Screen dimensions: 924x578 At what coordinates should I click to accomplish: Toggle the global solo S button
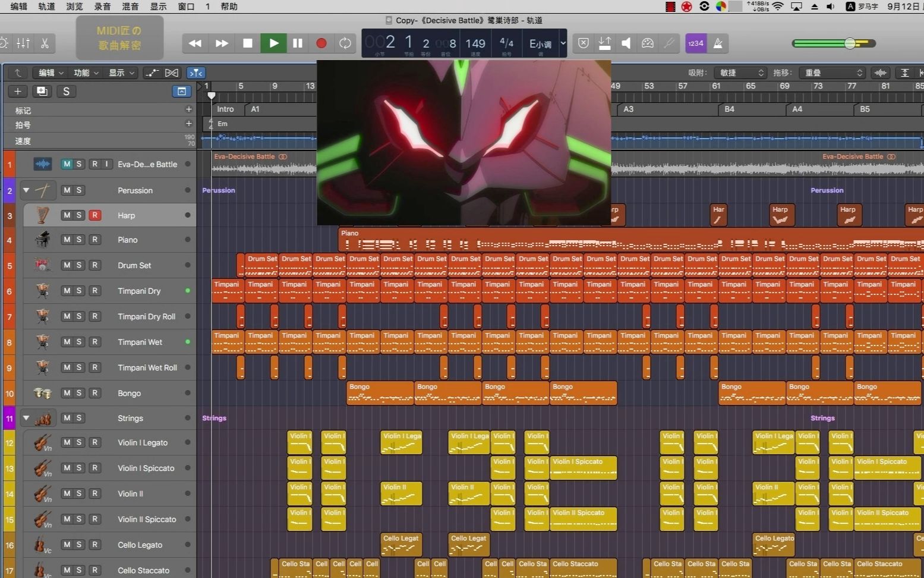point(66,91)
